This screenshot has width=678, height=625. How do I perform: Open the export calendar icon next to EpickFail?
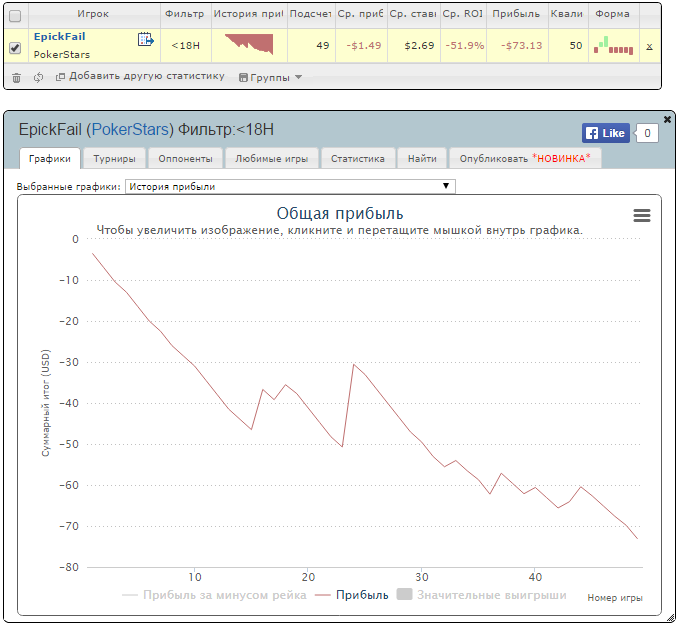click(x=146, y=39)
